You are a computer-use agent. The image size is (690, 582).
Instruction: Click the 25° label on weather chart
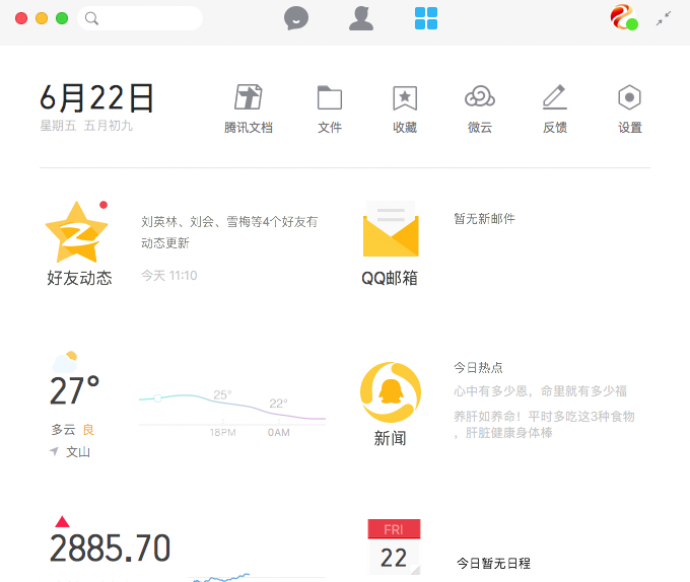click(222, 395)
